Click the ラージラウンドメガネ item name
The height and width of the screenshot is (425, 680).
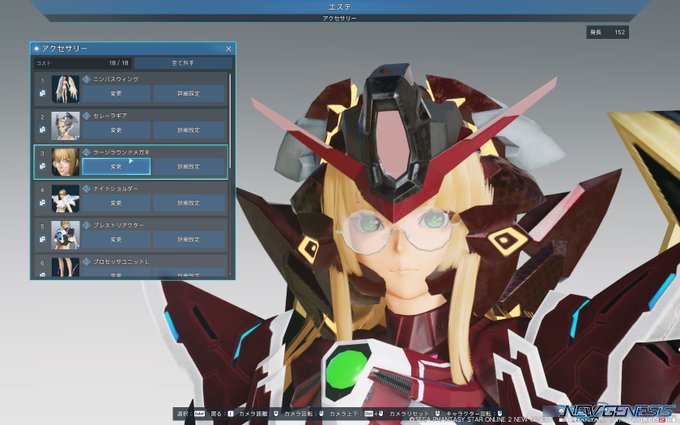coord(121,152)
